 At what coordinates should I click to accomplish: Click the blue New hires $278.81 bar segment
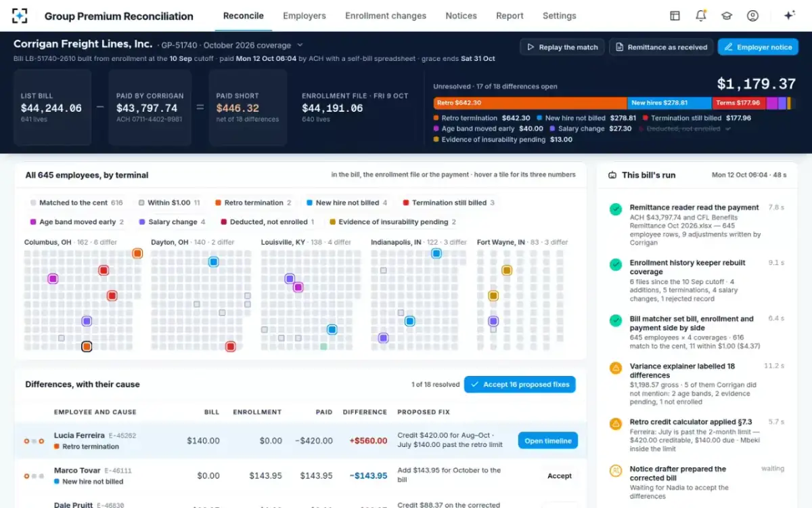[x=670, y=103]
